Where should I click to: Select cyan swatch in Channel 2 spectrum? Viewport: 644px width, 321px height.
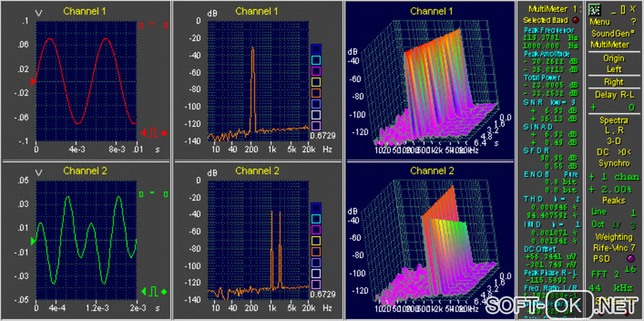316,219
